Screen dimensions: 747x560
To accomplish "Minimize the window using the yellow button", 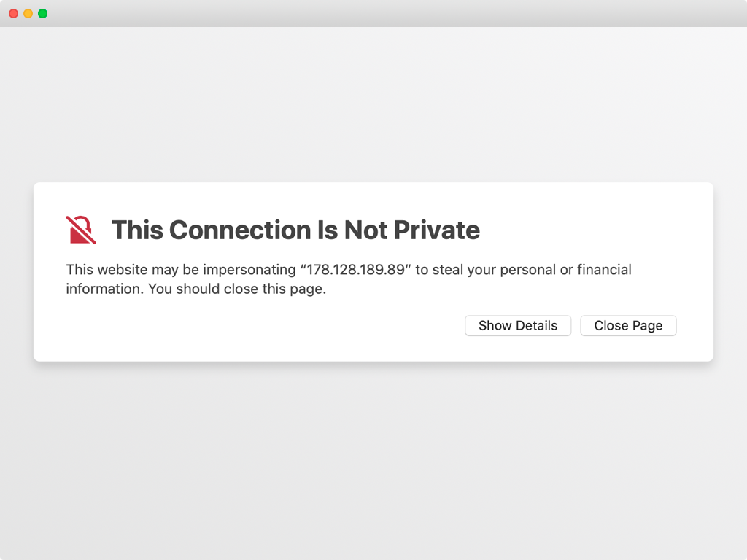I will coord(28,13).
